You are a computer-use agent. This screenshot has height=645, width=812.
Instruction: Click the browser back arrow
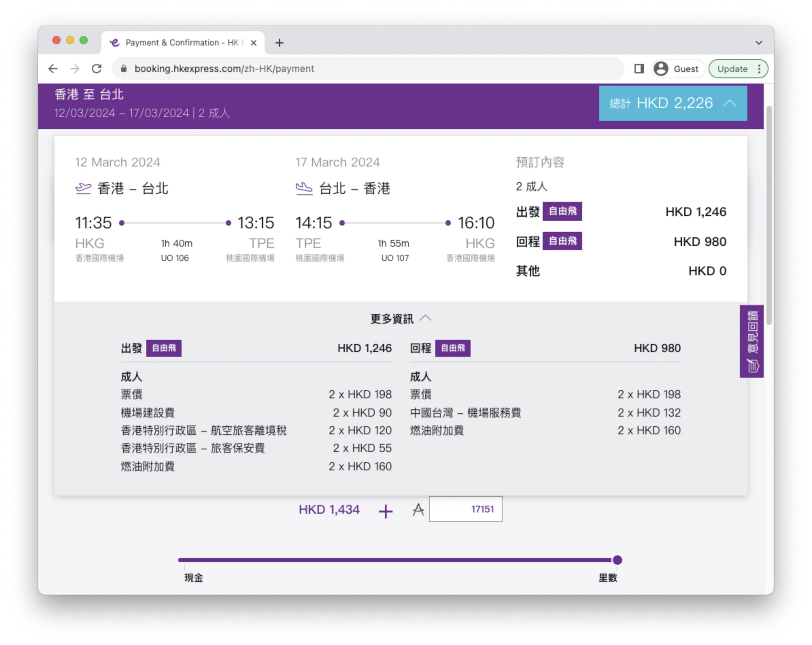[53, 69]
